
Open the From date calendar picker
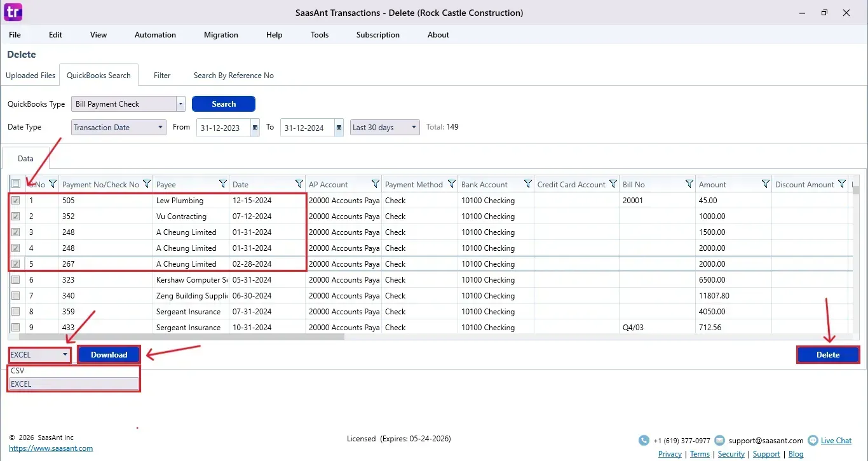(255, 128)
